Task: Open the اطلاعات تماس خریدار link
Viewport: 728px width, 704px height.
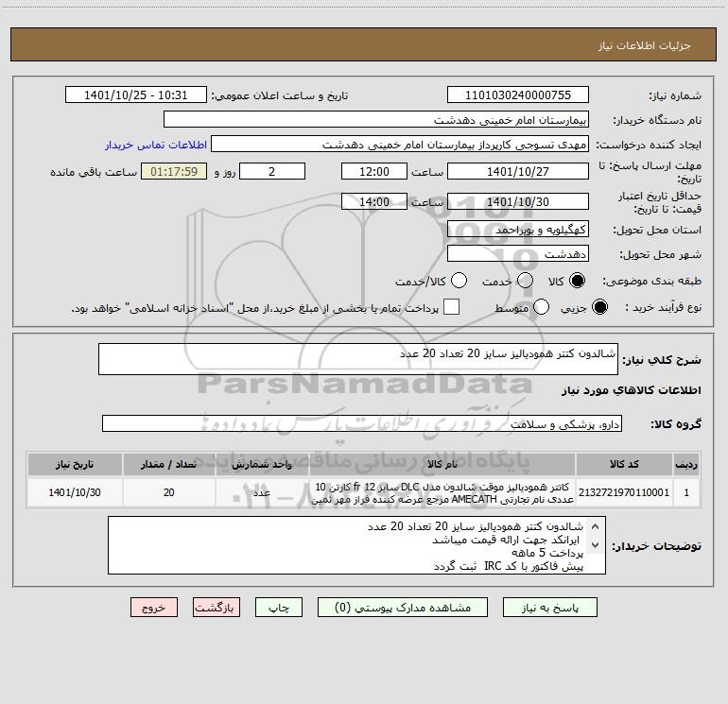Action: [156, 145]
